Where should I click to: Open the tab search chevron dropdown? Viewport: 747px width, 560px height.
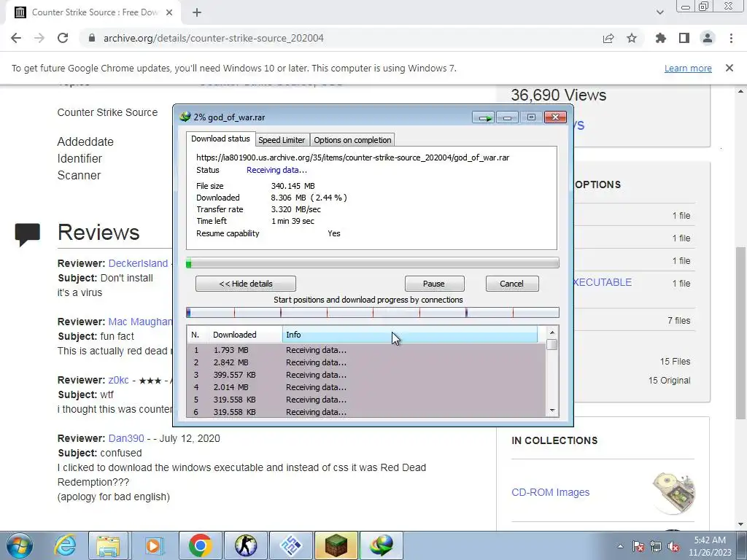(659, 12)
